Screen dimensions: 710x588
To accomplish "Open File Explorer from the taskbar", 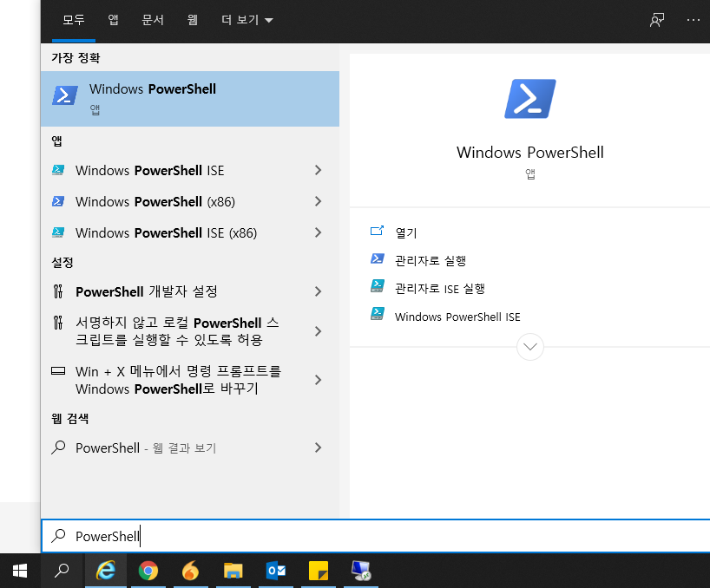I will tap(233, 571).
